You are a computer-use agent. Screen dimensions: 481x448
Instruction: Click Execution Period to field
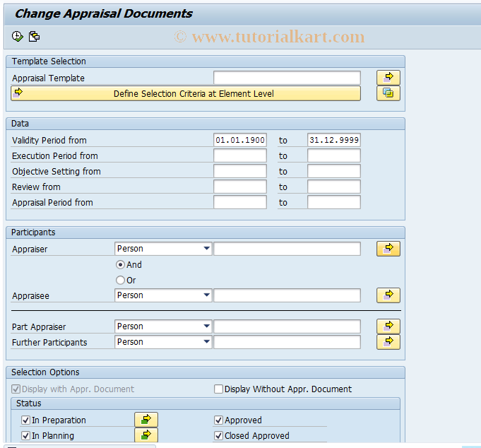tap(334, 155)
